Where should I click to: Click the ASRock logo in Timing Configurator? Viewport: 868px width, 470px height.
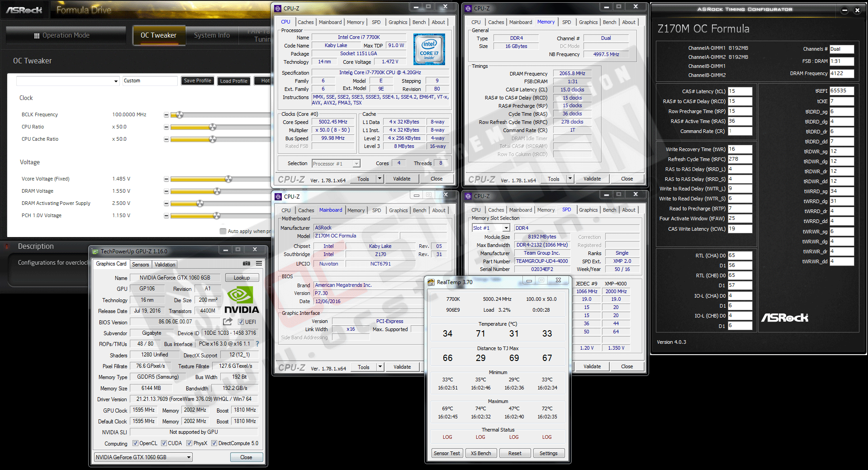(x=785, y=318)
